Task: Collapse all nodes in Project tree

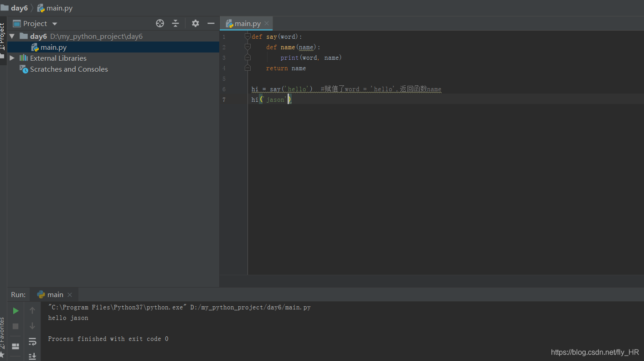Action: [x=175, y=23]
